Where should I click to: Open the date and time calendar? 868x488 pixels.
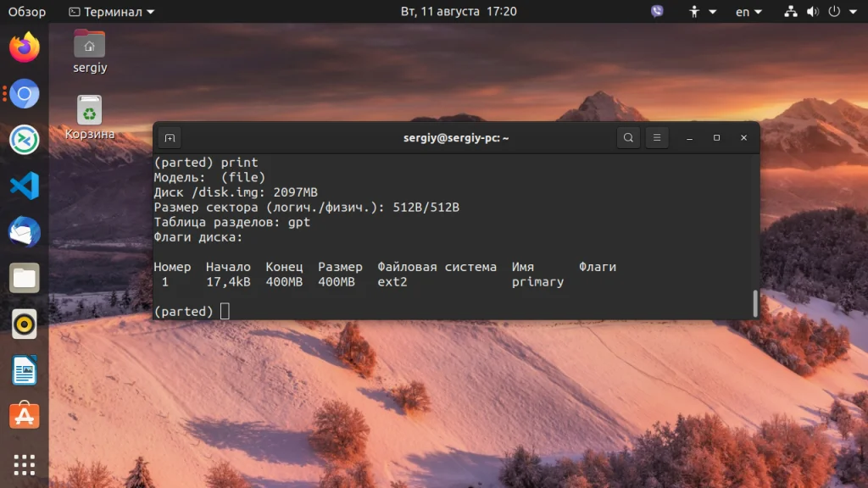[459, 12]
